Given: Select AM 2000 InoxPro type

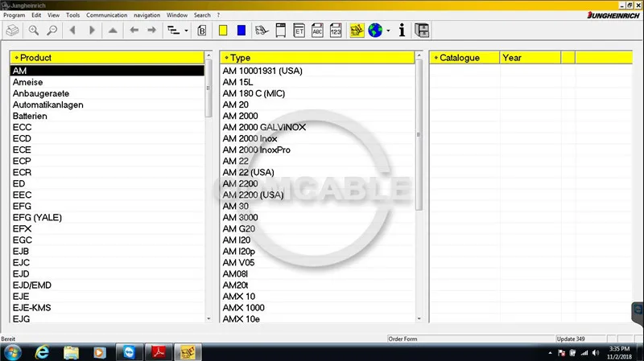Looking at the screenshot, I should 317,150.
